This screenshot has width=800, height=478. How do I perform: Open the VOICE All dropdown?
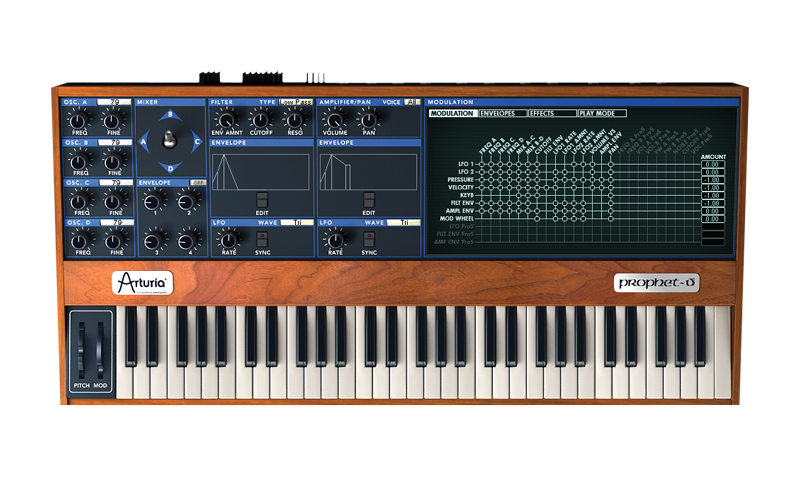pyautogui.click(x=411, y=102)
